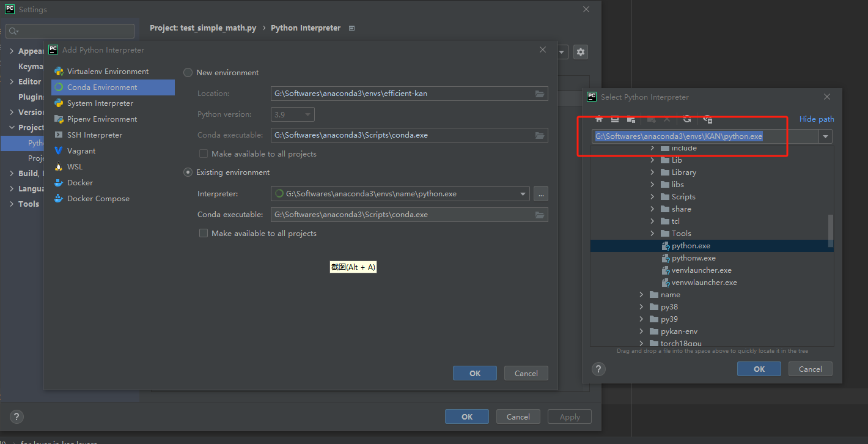Select the libs folder row
The image size is (868, 444).
point(712,185)
